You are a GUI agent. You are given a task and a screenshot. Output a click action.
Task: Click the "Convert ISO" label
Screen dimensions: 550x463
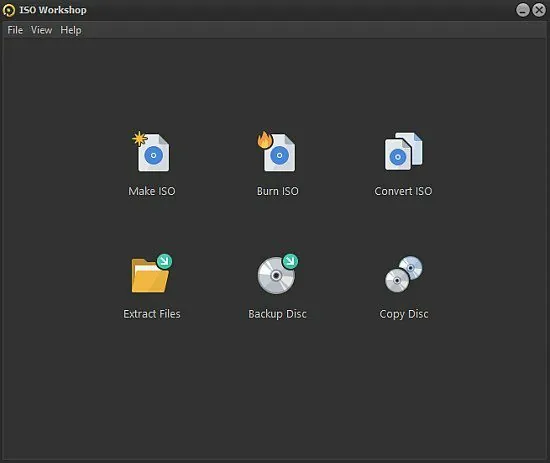[403, 191]
